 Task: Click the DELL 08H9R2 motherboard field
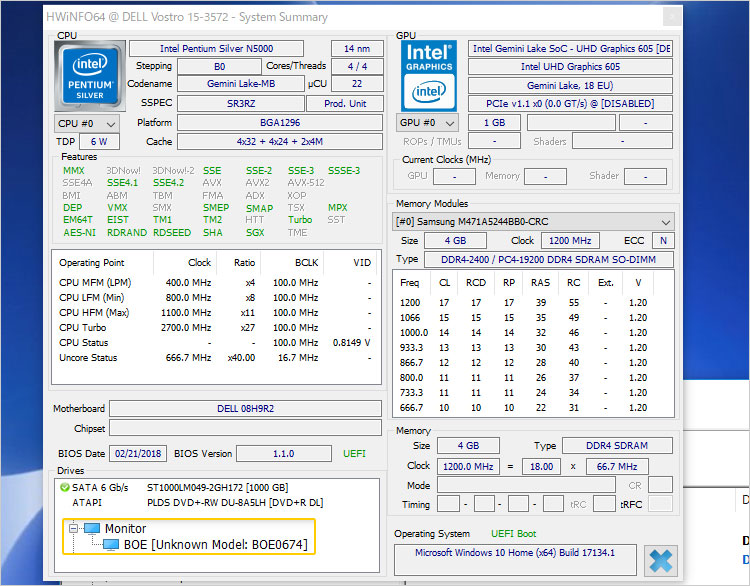click(x=244, y=409)
